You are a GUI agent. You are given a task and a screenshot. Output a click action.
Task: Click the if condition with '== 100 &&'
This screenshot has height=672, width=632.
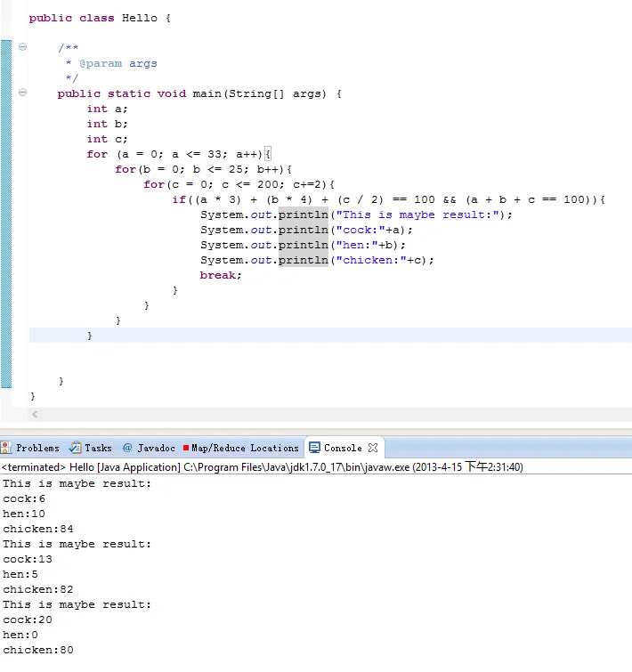[389, 199]
